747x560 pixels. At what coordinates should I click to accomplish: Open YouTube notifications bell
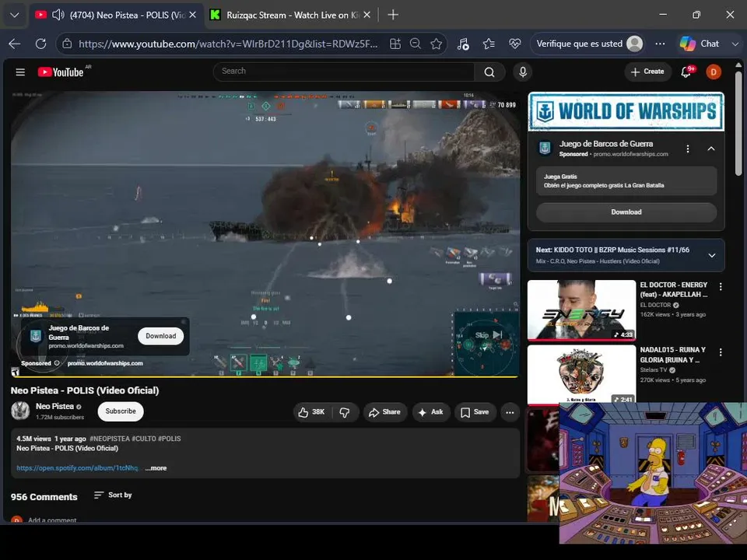(686, 72)
